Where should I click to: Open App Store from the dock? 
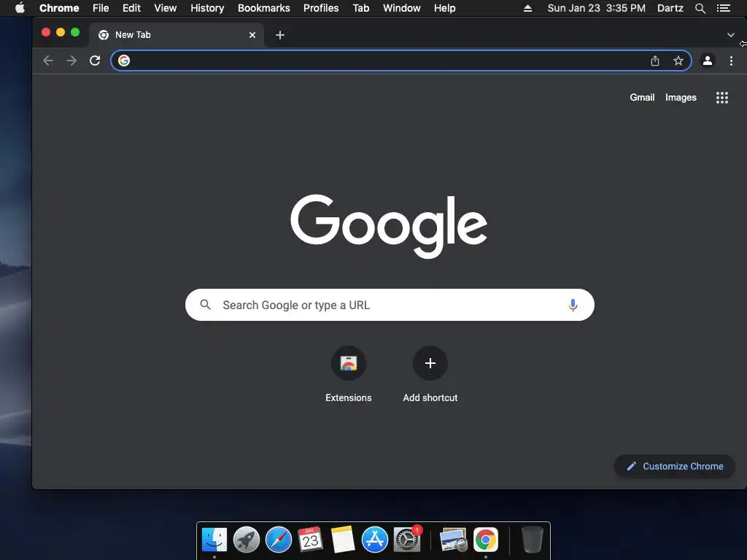[374, 540]
